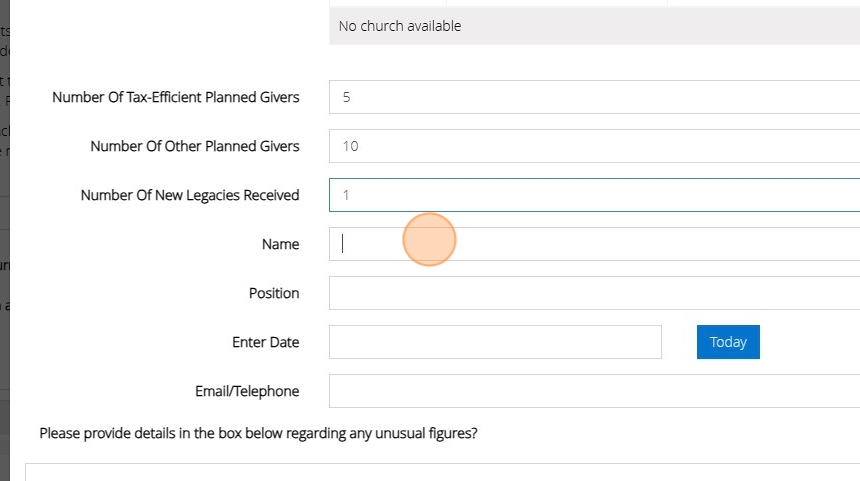
Task: Click the unusual figures details text box
Action: (x=440, y=472)
